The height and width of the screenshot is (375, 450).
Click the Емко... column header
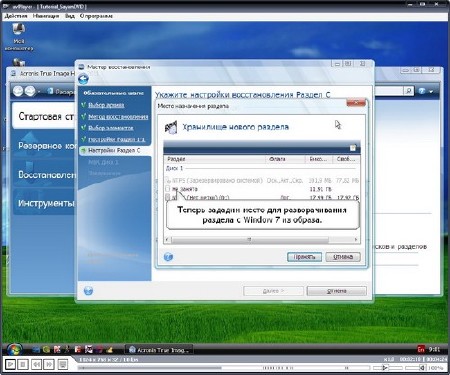click(x=319, y=159)
